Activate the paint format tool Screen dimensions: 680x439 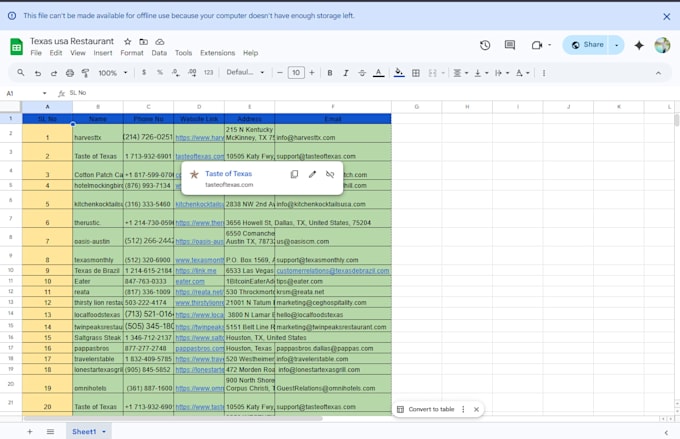pos(85,73)
